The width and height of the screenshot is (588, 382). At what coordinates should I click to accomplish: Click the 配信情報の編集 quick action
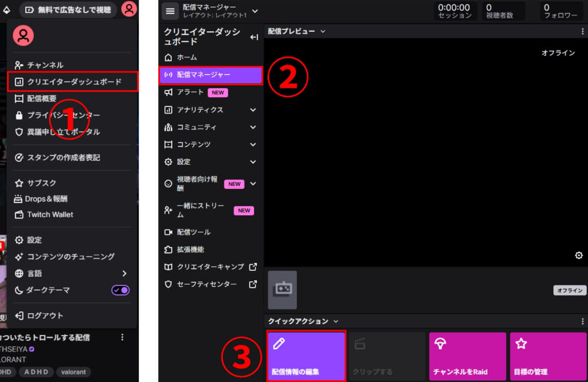pyautogui.click(x=306, y=356)
